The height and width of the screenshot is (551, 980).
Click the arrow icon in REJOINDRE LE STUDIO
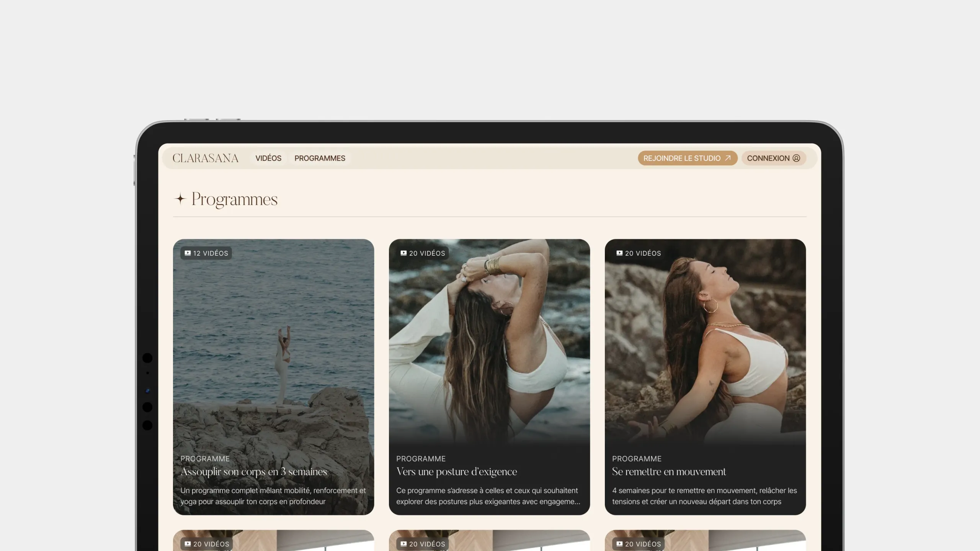coord(728,158)
